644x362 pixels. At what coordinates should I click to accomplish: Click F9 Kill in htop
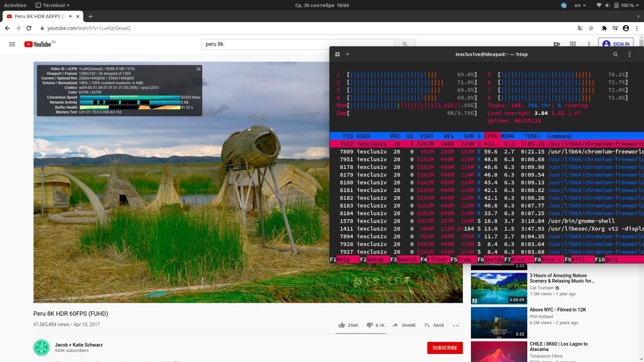pyautogui.click(x=574, y=259)
